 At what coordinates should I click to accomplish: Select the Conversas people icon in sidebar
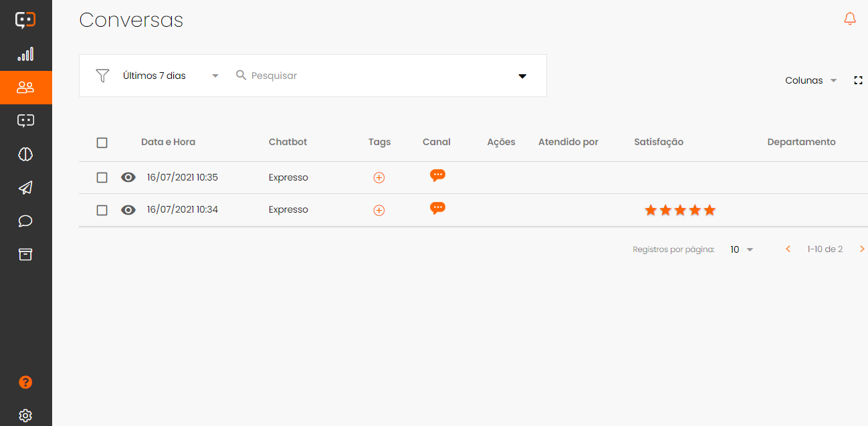(x=25, y=88)
